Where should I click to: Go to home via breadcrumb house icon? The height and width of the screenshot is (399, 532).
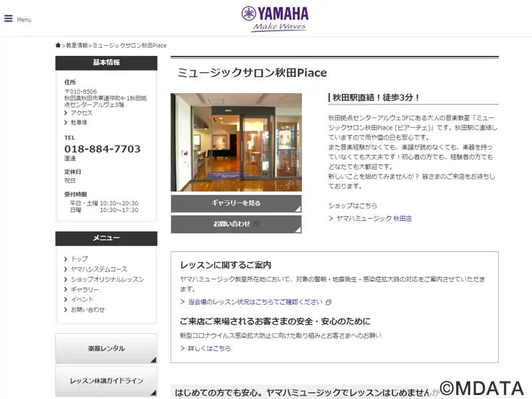point(58,45)
